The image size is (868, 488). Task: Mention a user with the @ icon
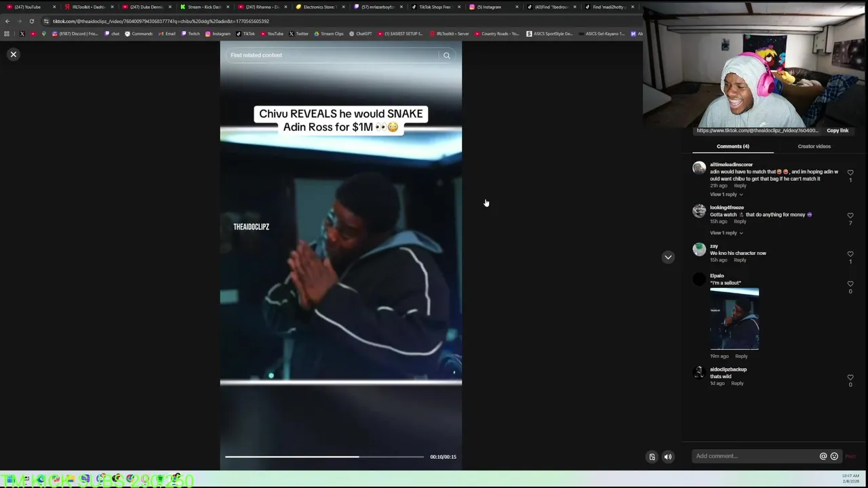point(823,456)
